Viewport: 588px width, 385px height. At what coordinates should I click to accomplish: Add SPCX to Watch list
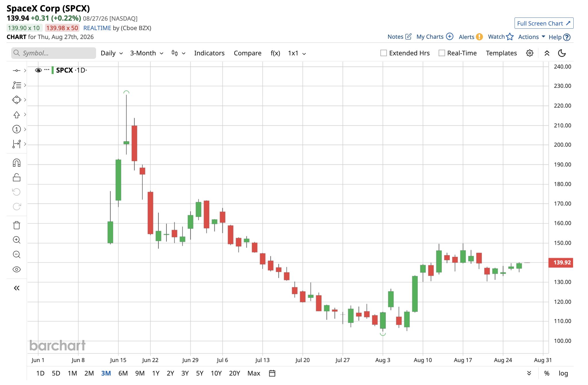(x=501, y=37)
